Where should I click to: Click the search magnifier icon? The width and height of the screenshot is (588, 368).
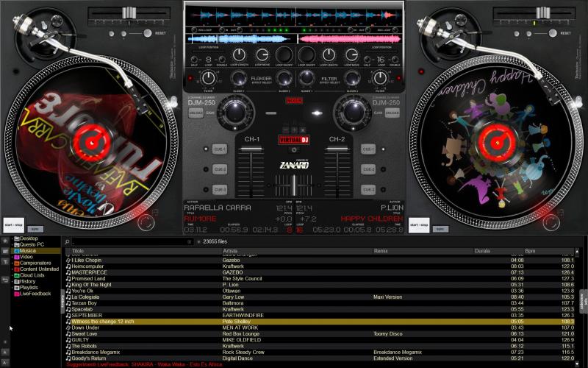[x=67, y=242]
